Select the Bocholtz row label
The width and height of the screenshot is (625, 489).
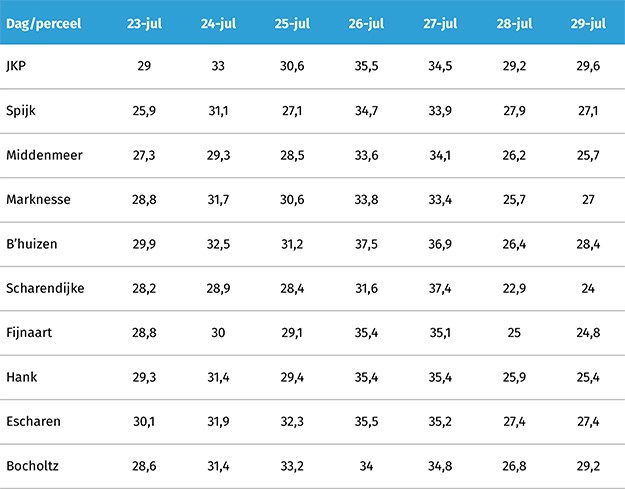[33, 466]
